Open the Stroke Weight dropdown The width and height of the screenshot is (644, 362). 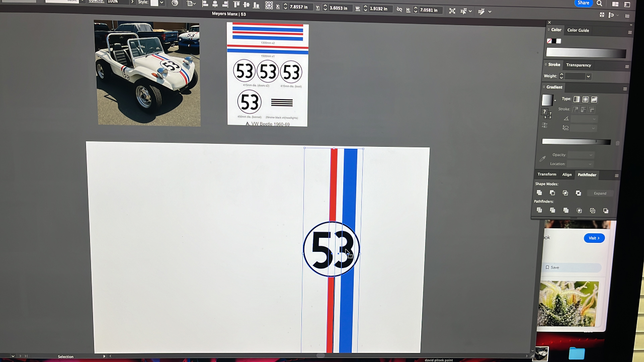588,76
